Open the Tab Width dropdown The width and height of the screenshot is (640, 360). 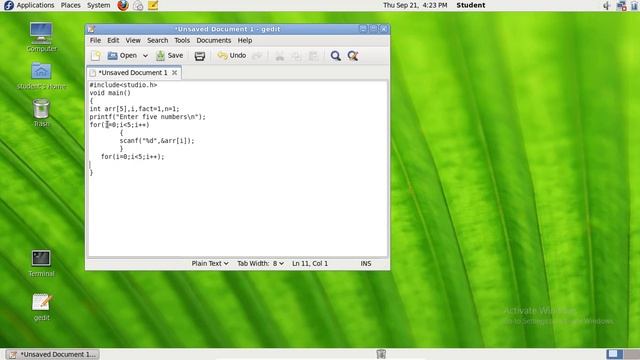click(260, 264)
